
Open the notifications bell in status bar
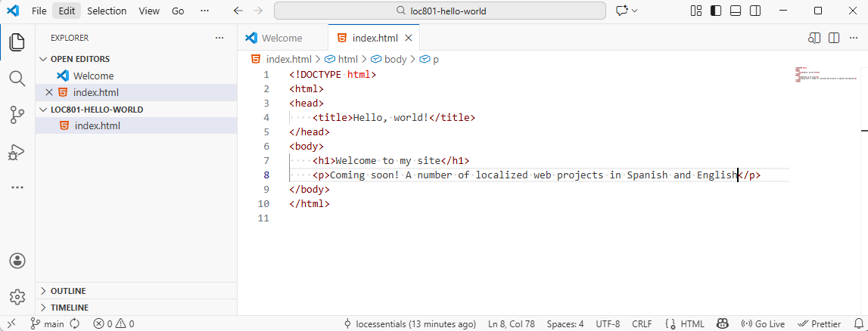pyautogui.click(x=857, y=323)
